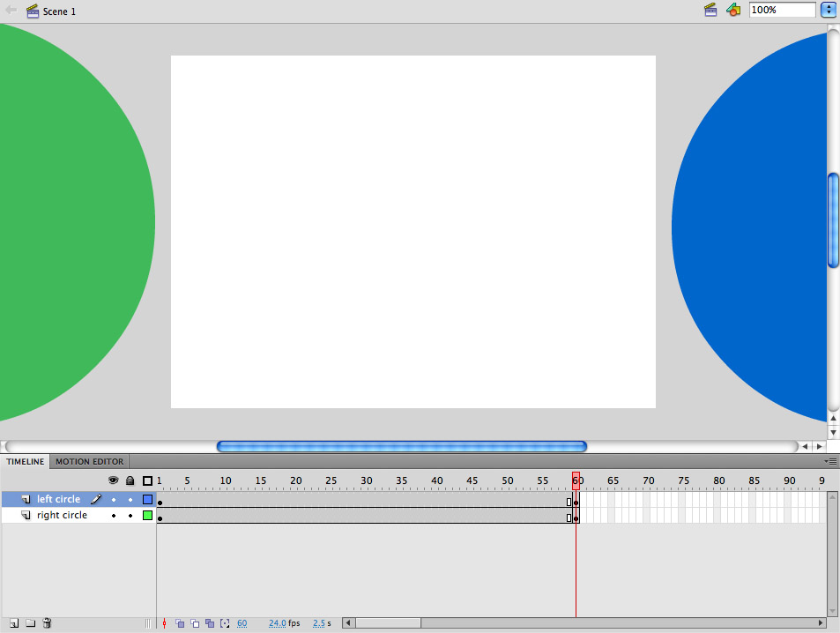Move the playhead to frame 30
Screen dimensions: 840x633
(x=367, y=480)
